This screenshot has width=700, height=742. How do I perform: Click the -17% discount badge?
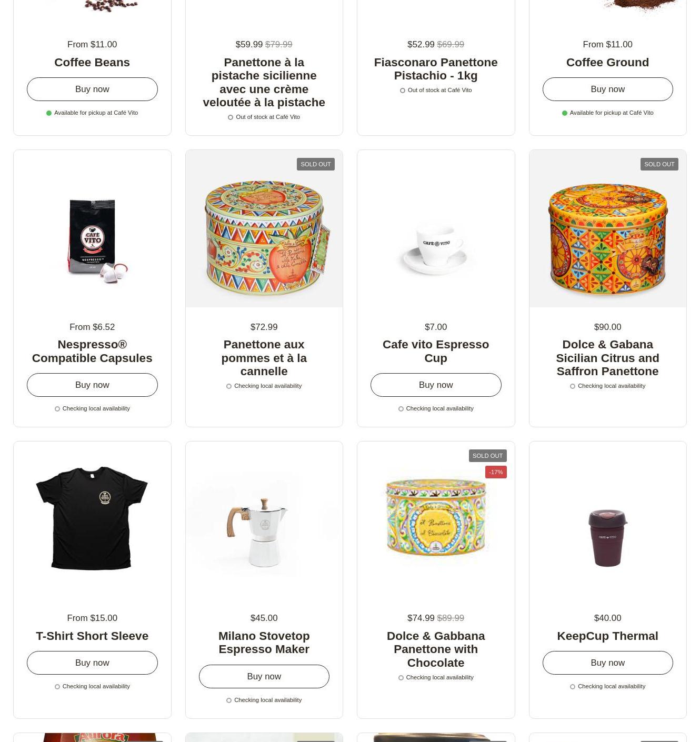(x=496, y=472)
